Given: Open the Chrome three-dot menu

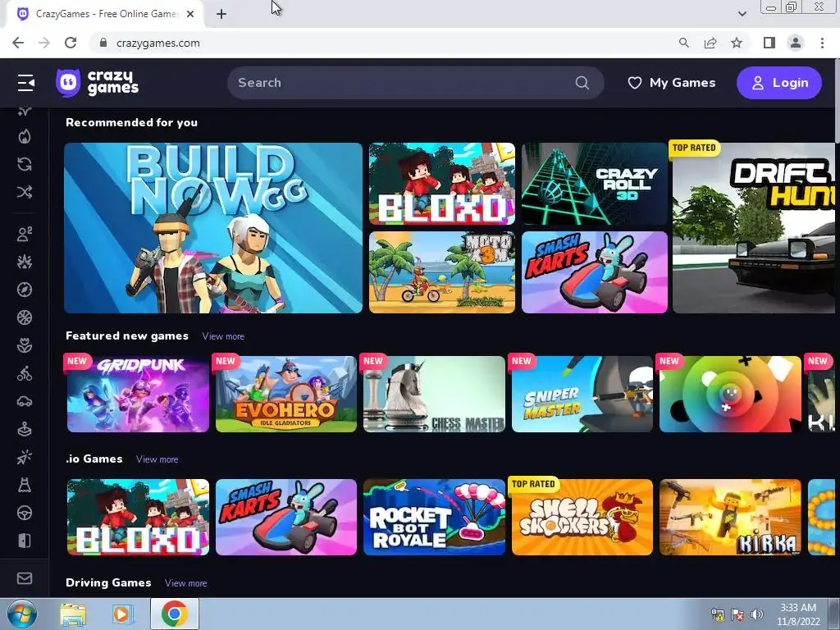Looking at the screenshot, I should (822, 43).
